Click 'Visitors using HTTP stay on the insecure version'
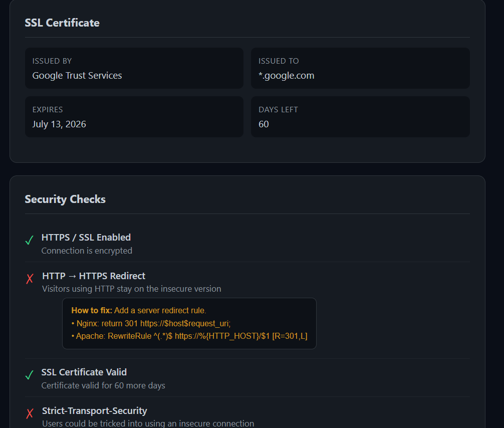504x428 pixels. (131, 289)
